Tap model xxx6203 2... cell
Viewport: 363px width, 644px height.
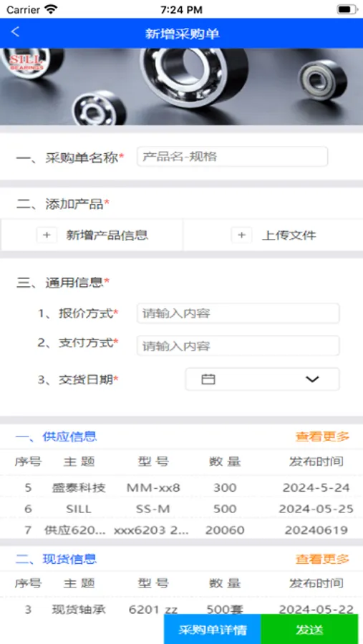151,530
